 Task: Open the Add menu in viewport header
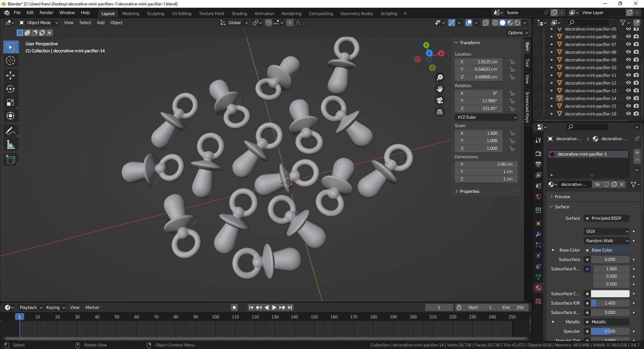[x=101, y=23]
